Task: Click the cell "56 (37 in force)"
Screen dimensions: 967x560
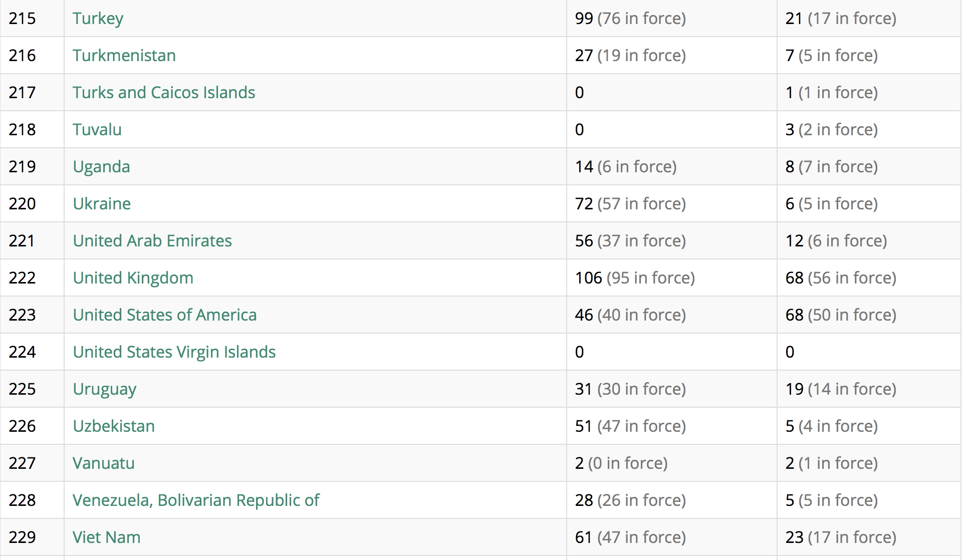Action: 671,241
